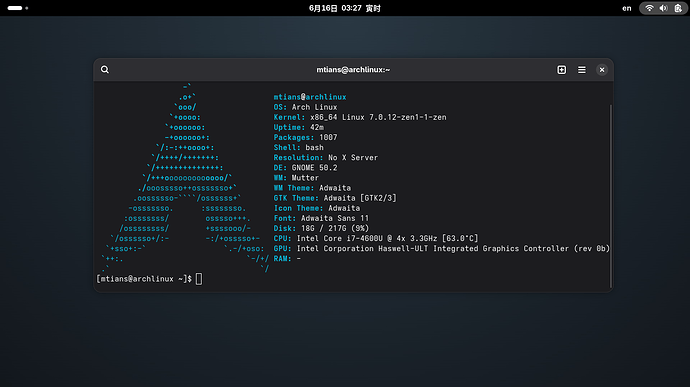Image resolution: width=690 pixels, height=387 pixels.
Task: Click the 'mtians@archlinux' header text
Action: [310, 97]
